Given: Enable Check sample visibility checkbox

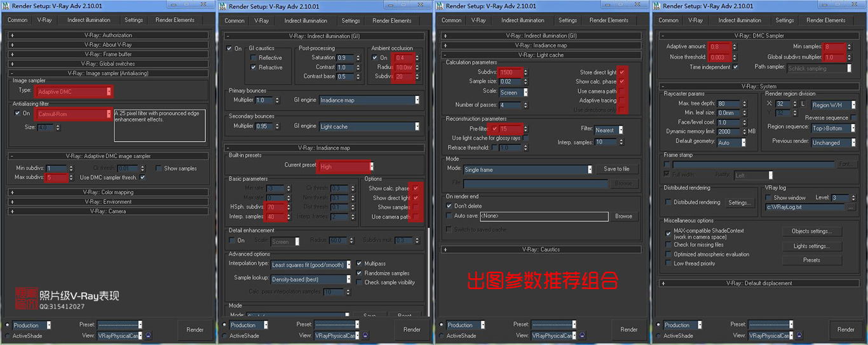Looking at the screenshot, I should pyautogui.click(x=360, y=282).
